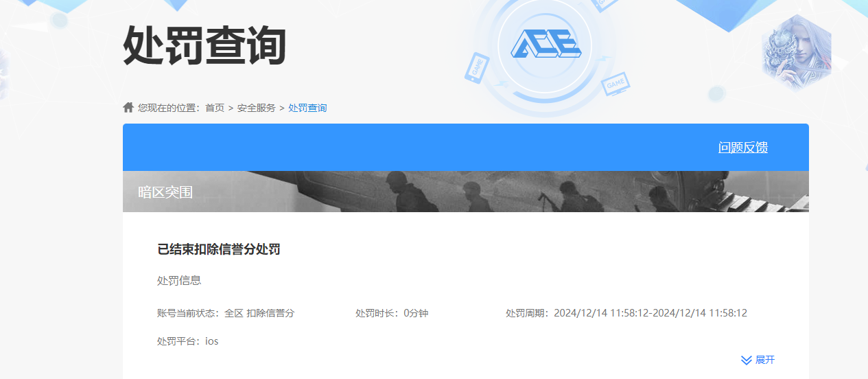Click the 处罚平台 ios text
The image size is (868, 379).
188,341
